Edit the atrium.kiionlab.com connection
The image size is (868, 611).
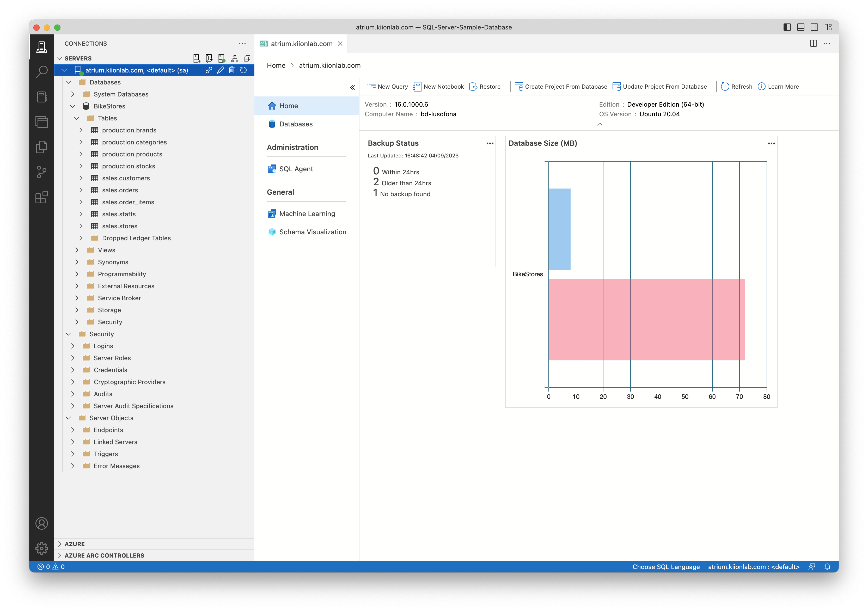[x=221, y=70]
